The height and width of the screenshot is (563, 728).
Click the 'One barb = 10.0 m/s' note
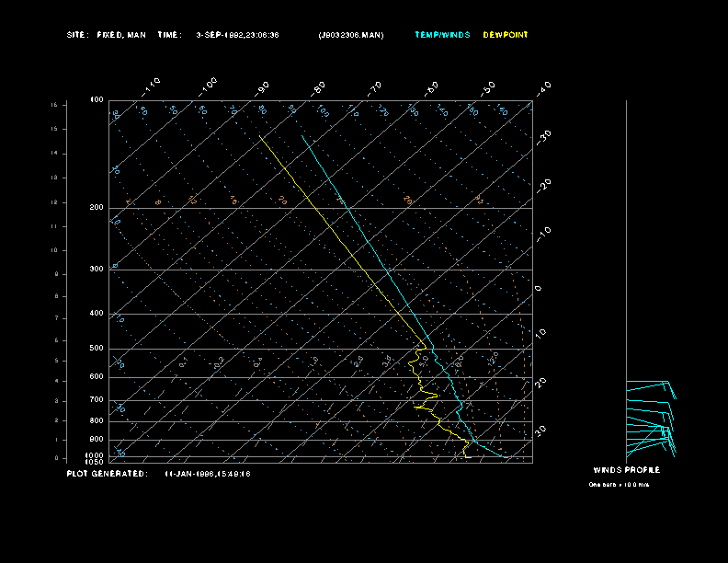(619, 485)
